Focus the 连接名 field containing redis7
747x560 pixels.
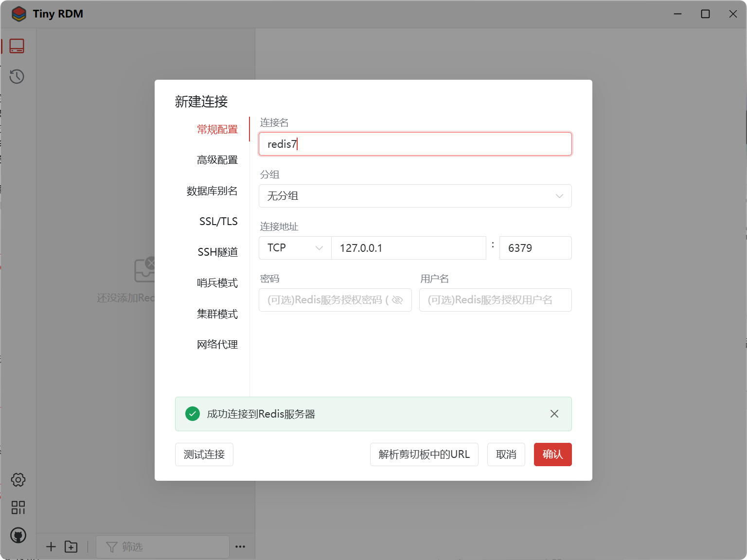[x=415, y=144]
